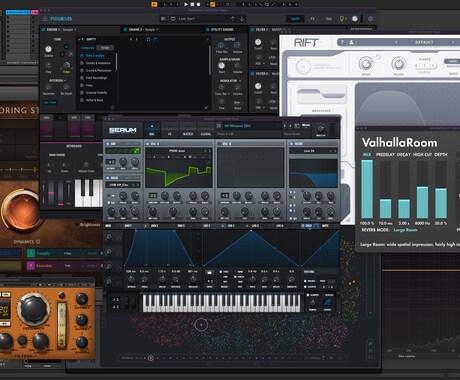Click the Serum Master volume knob

[x=320, y=128]
